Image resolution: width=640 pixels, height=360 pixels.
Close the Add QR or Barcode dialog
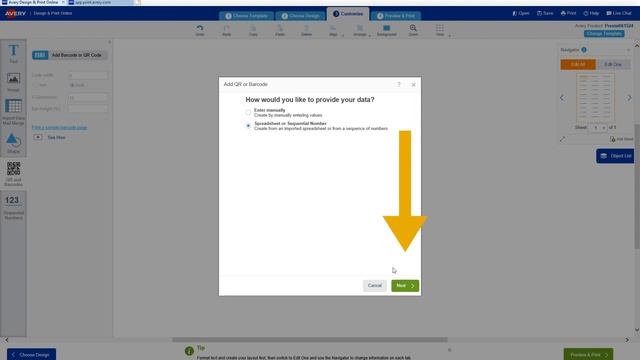click(x=413, y=84)
